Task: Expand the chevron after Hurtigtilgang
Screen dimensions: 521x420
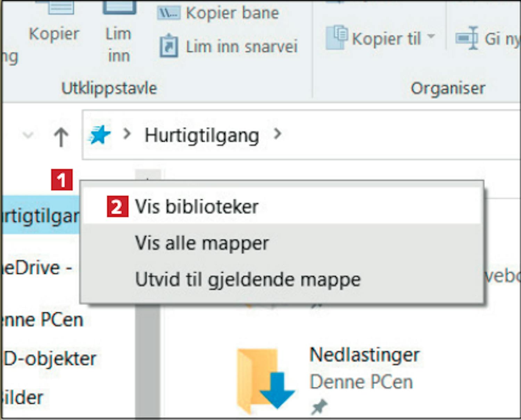Action: coord(277,134)
